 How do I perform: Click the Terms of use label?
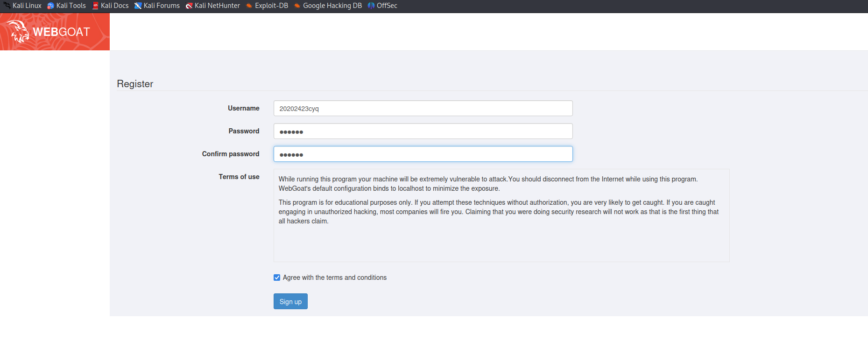click(239, 177)
